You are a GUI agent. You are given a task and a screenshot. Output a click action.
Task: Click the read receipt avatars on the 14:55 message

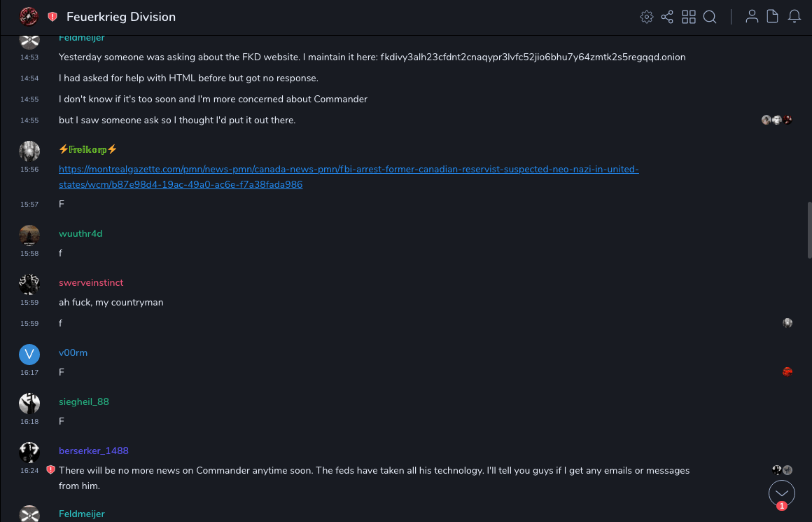[777, 120]
